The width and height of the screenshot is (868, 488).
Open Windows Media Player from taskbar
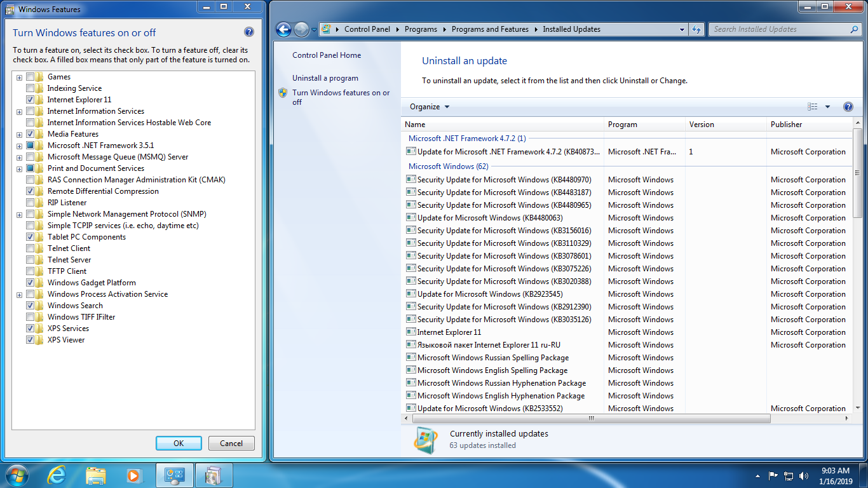pyautogui.click(x=134, y=475)
